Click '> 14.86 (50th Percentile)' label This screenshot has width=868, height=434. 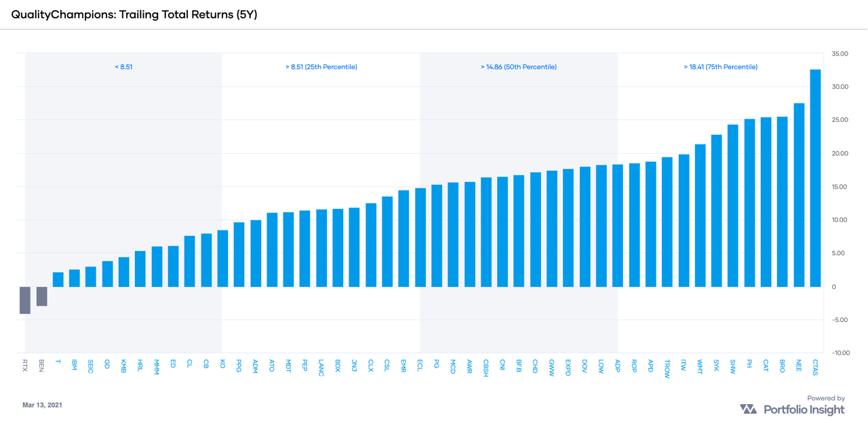click(x=519, y=67)
